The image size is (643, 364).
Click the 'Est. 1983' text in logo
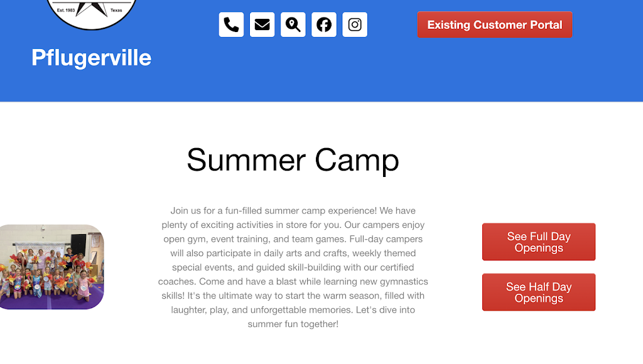click(65, 11)
